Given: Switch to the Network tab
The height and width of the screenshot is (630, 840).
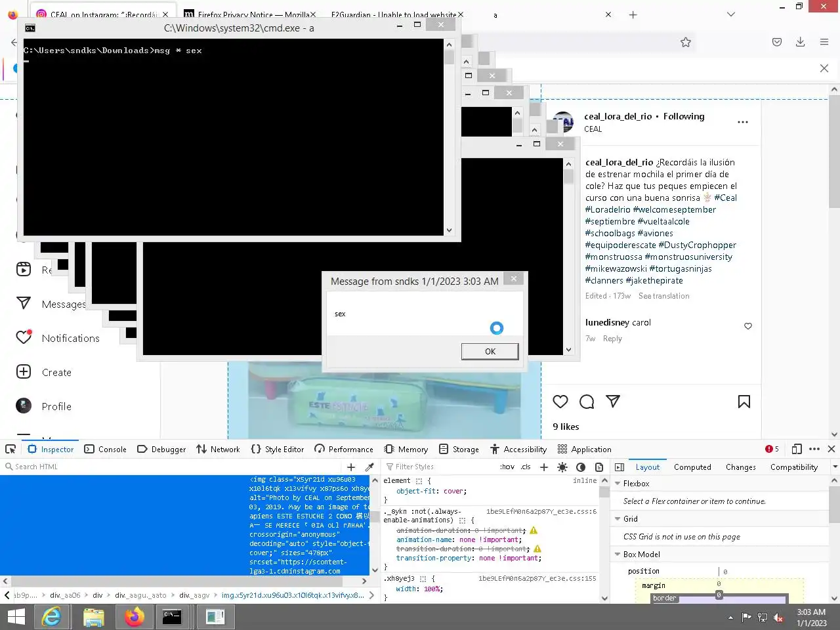Looking at the screenshot, I should pyautogui.click(x=218, y=450).
